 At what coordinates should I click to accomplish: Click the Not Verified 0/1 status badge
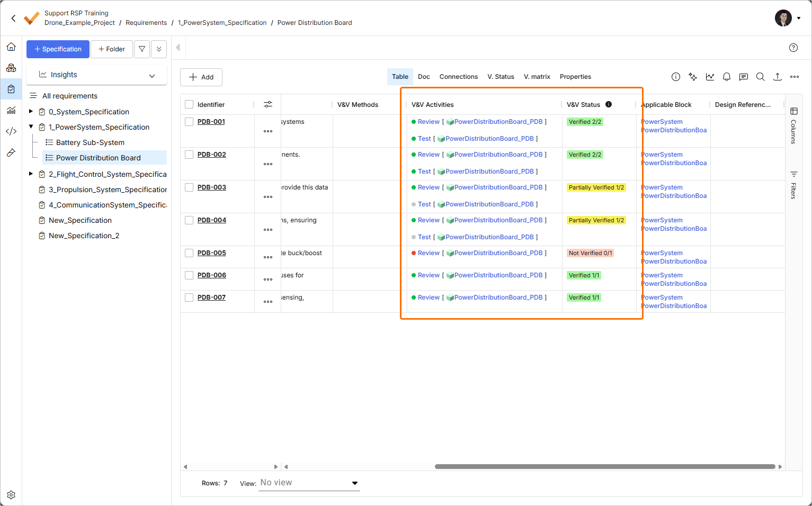pyautogui.click(x=590, y=253)
